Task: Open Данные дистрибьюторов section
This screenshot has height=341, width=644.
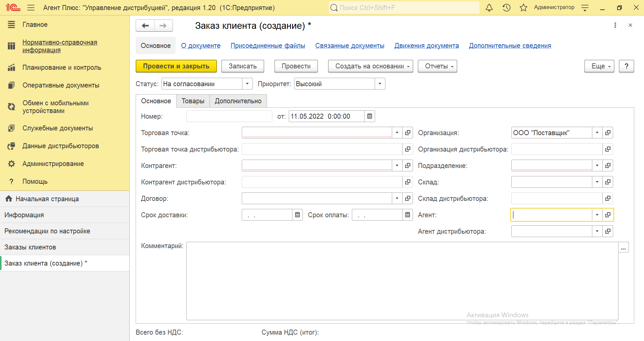Action: coord(64,146)
